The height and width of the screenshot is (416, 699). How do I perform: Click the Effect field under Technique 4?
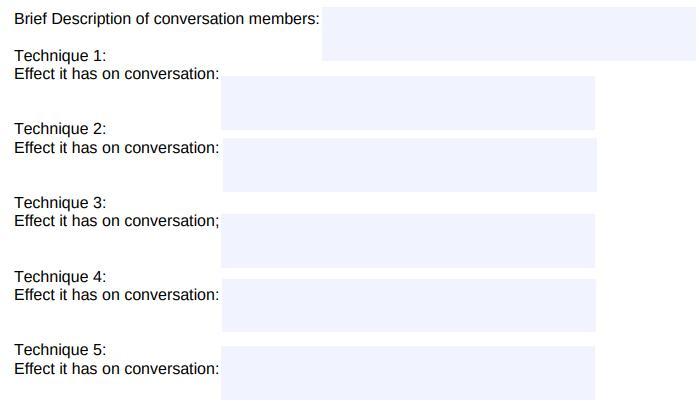(x=409, y=305)
